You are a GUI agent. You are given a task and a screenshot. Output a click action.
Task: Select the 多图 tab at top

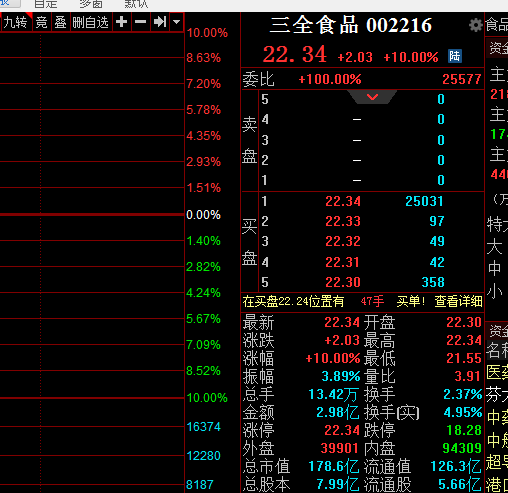(91, 4)
